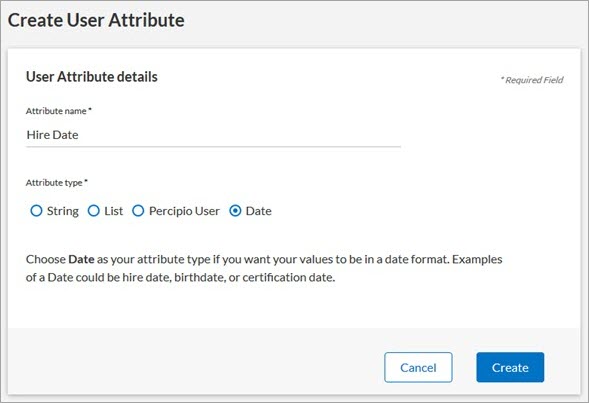The width and height of the screenshot is (589, 403).
Task: Click the 'Create User Attribute' dialog title
Action: pyautogui.click(x=96, y=20)
